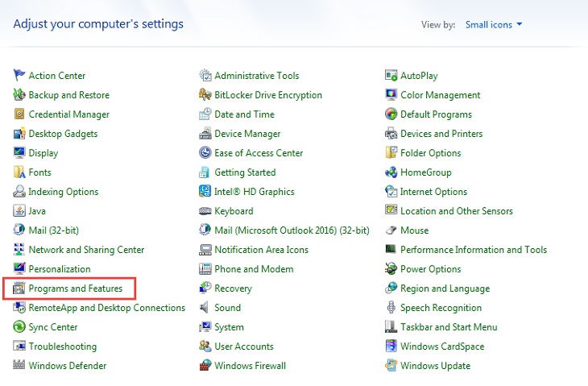The height and width of the screenshot is (386, 588).
Task: Click the Java coffee cup icon
Action: pyautogui.click(x=19, y=211)
